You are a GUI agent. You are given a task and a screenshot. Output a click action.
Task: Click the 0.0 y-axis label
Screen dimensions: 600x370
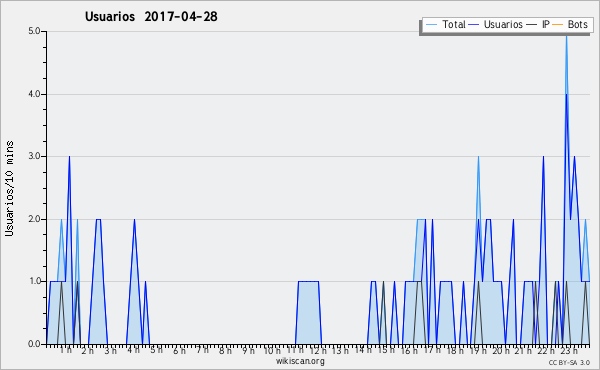[x=34, y=344]
